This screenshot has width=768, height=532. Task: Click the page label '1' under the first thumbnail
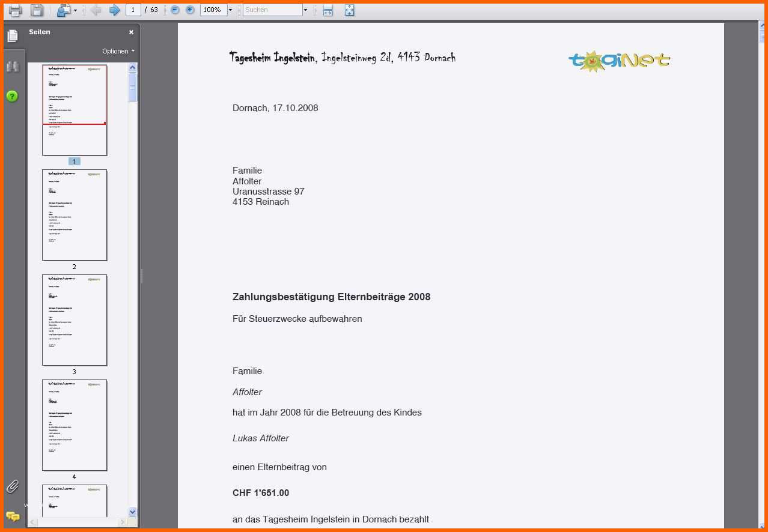[x=75, y=162]
